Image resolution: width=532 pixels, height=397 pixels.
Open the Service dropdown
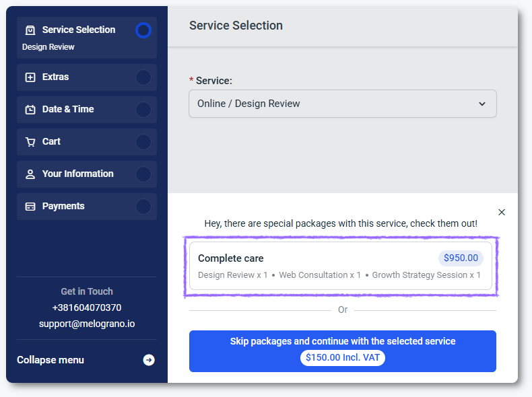(x=342, y=104)
